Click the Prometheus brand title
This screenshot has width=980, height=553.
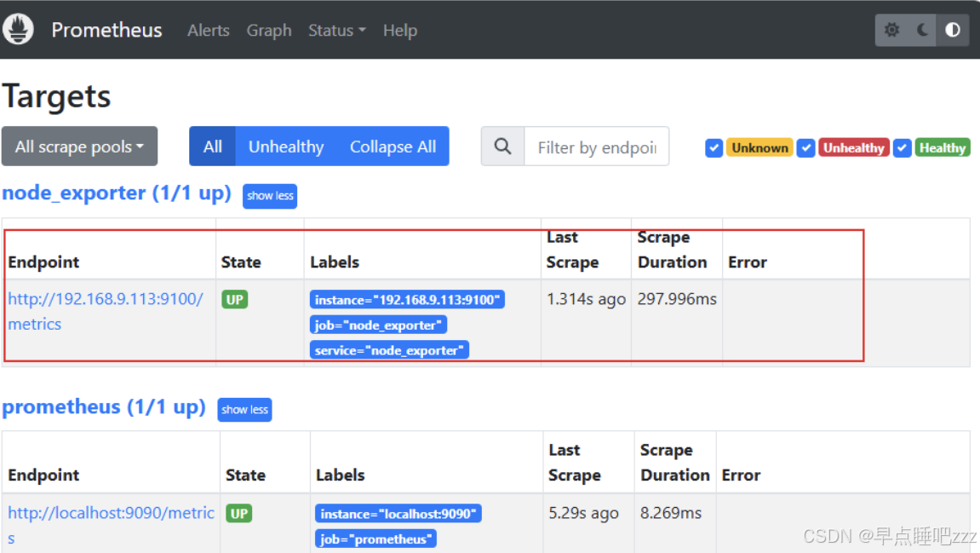106,30
